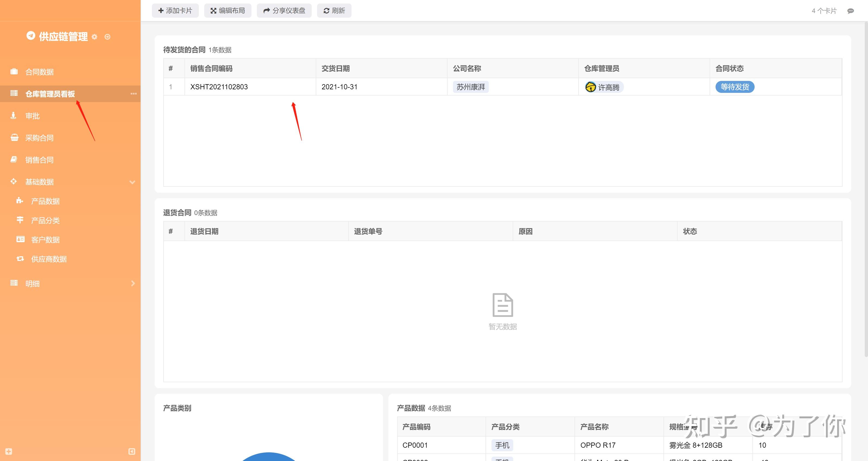This screenshot has height=461, width=868.
Task: Expand the 明细 group chevron
Action: pos(133,284)
